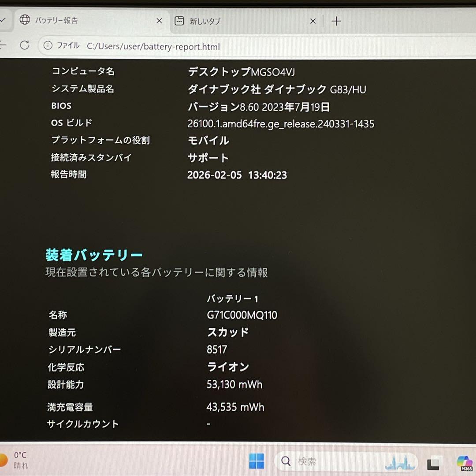Close the バッテリー報告 tab
This screenshot has width=476, height=476.
click(159, 20)
